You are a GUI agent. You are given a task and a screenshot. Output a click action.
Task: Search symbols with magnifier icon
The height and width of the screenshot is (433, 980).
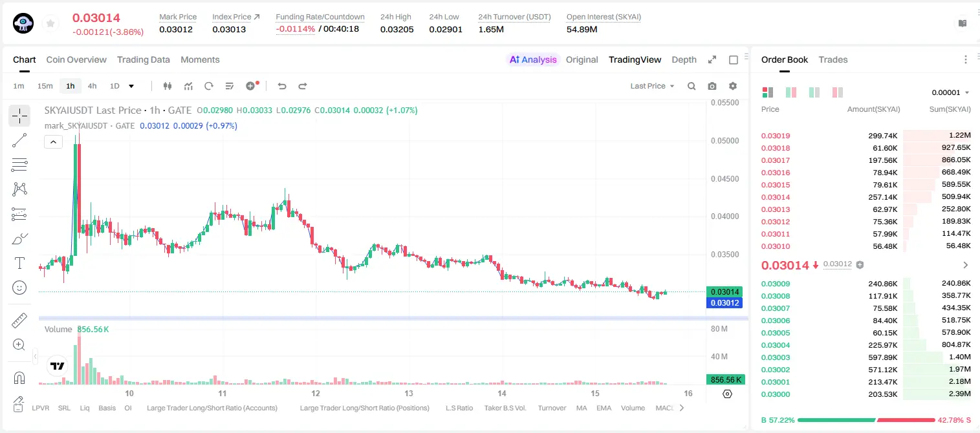coord(691,86)
